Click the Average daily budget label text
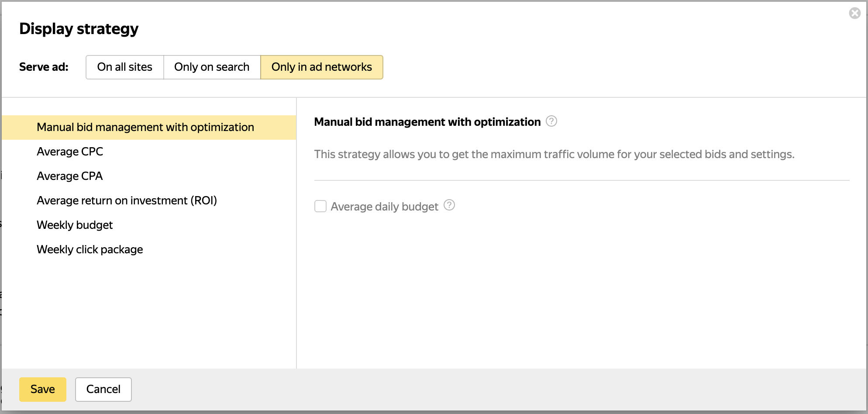Viewport: 868px width, 414px height. (384, 207)
